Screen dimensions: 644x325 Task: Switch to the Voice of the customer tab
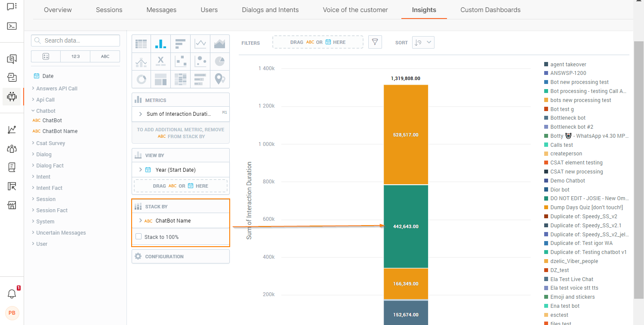click(355, 9)
